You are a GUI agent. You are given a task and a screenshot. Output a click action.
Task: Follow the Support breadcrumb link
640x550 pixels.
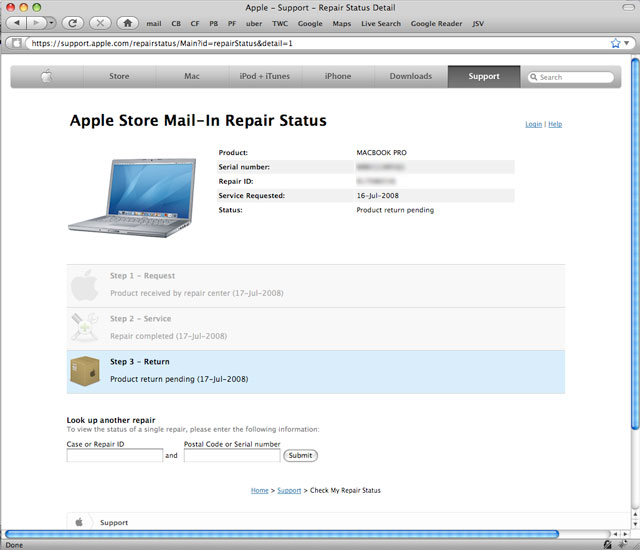pos(289,490)
